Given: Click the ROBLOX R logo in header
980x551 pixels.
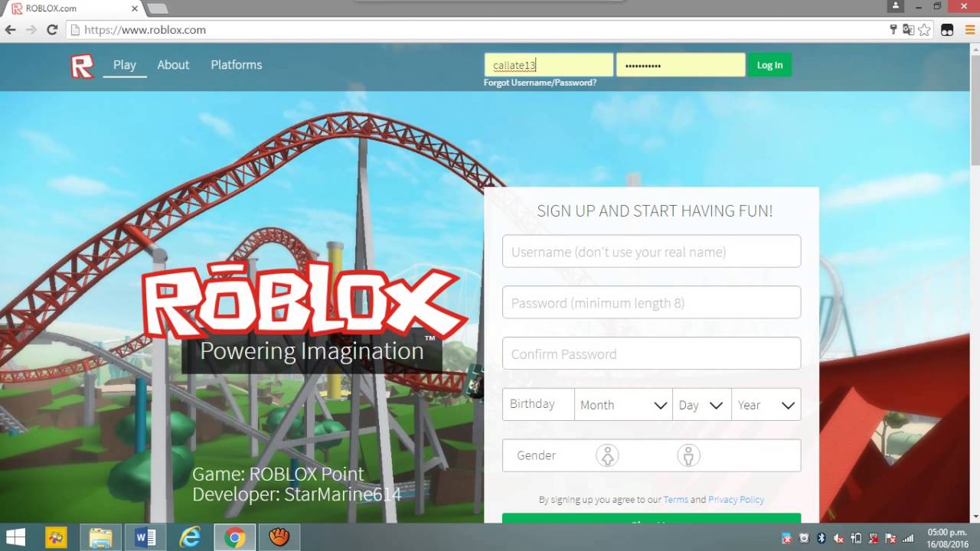Looking at the screenshot, I should (82, 66).
